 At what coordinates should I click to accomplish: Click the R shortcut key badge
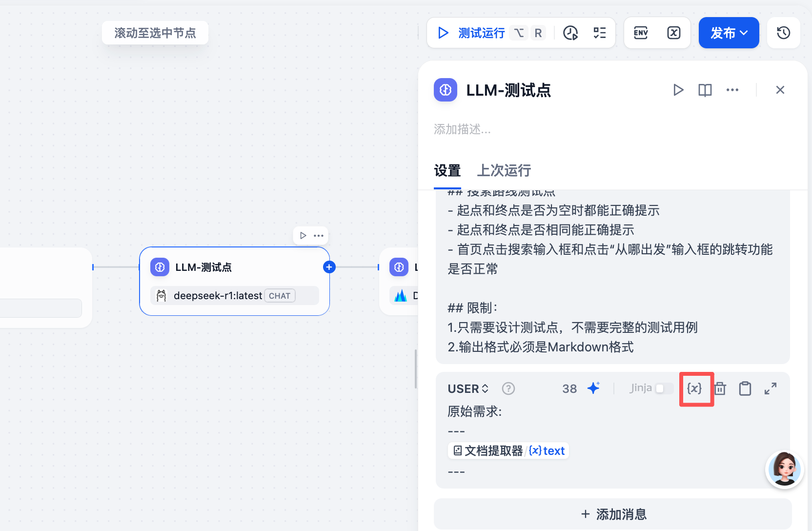coord(538,33)
